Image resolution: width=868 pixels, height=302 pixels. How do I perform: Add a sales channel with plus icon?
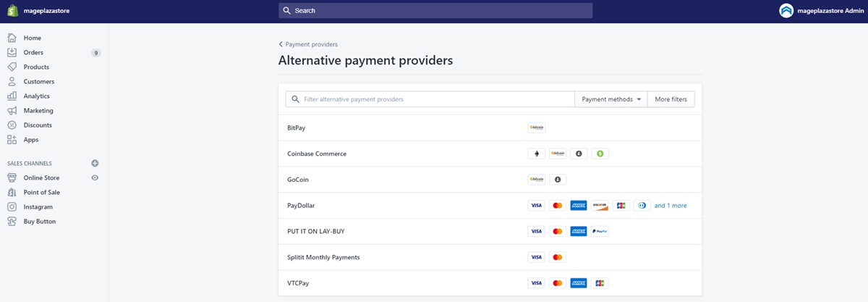click(95, 164)
